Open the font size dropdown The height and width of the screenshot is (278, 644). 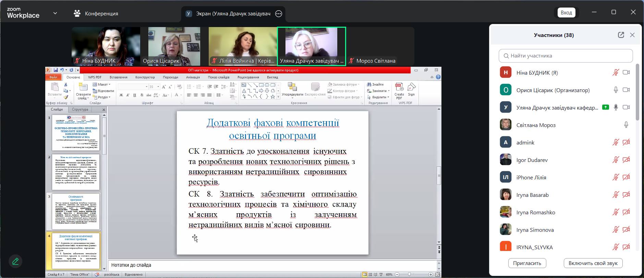[x=158, y=87]
